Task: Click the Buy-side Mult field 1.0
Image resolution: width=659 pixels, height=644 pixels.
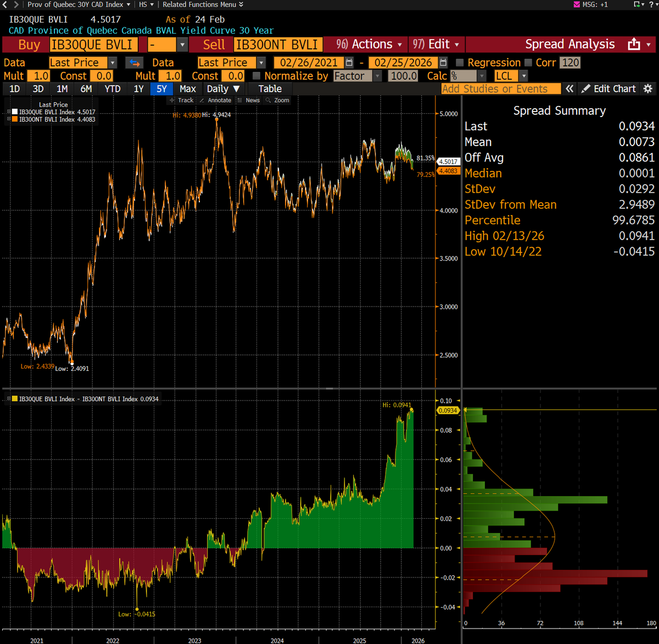Action: tap(38, 76)
